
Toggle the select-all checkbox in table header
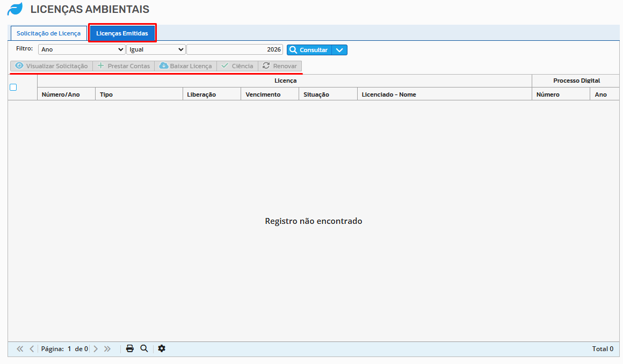(x=13, y=87)
